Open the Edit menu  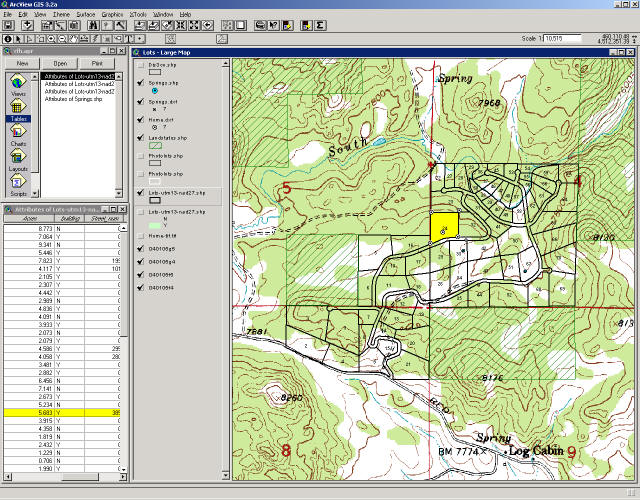(23, 14)
